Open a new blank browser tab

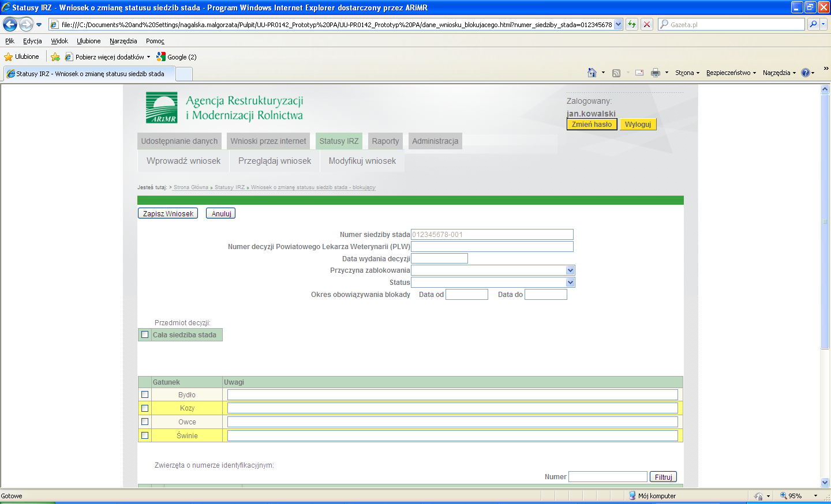pos(184,74)
